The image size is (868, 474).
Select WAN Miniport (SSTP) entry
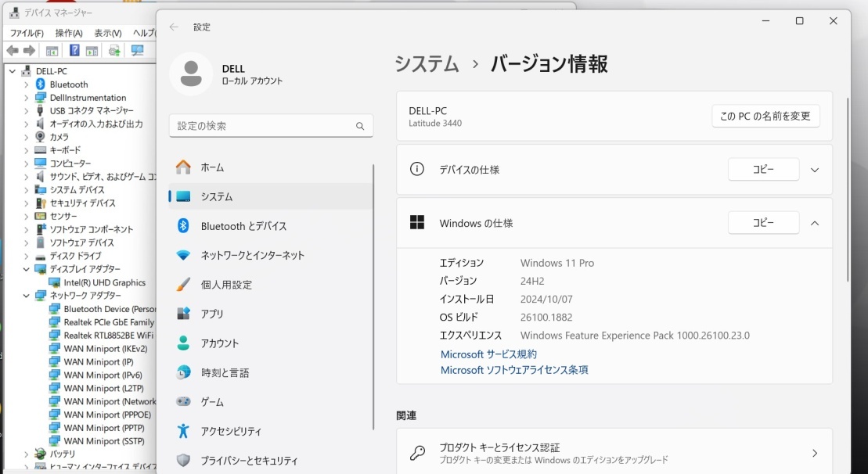(x=104, y=441)
